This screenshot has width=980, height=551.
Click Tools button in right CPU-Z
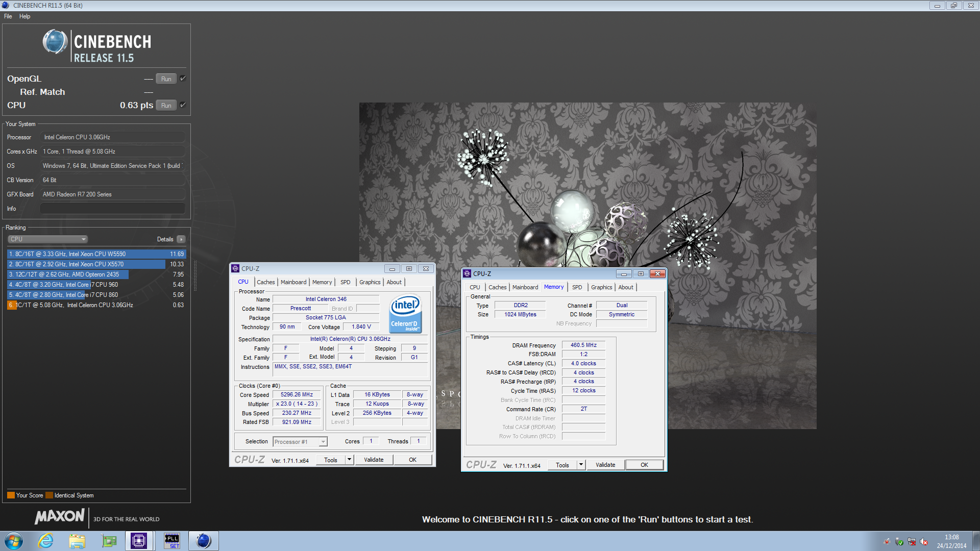562,465
